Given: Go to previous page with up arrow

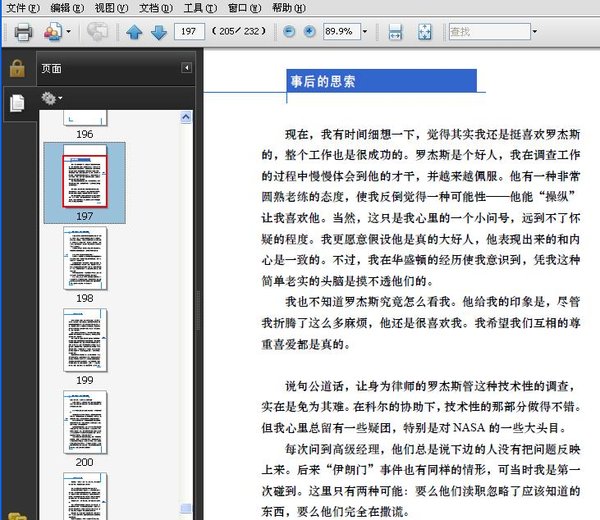Looking at the screenshot, I should pos(134,32).
